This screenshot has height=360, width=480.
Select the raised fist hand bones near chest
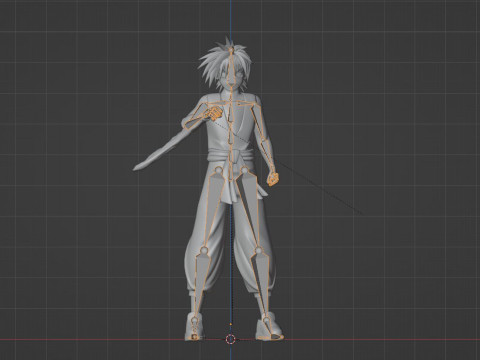pyautogui.click(x=213, y=113)
